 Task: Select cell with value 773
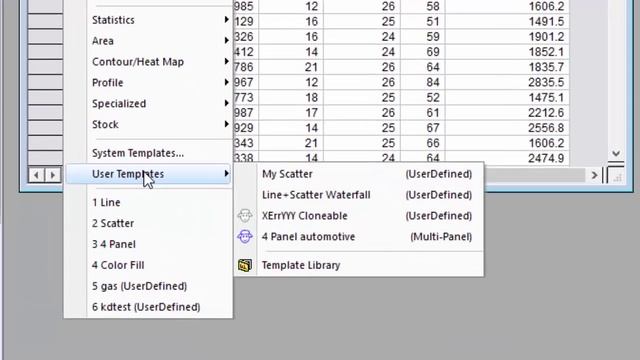pyautogui.click(x=246, y=98)
